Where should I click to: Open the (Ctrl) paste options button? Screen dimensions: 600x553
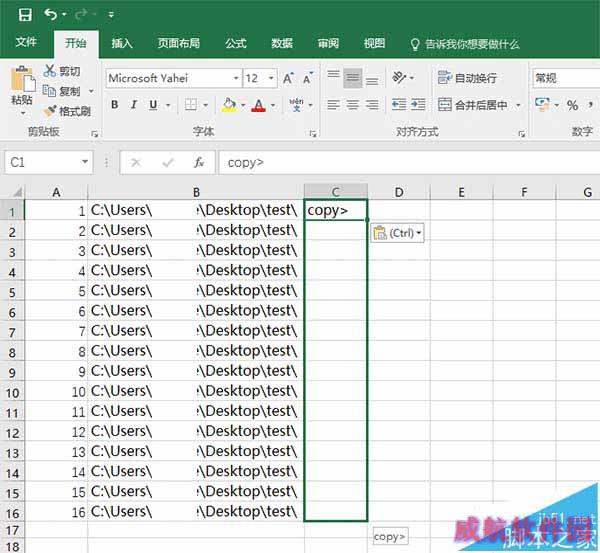pyautogui.click(x=397, y=233)
